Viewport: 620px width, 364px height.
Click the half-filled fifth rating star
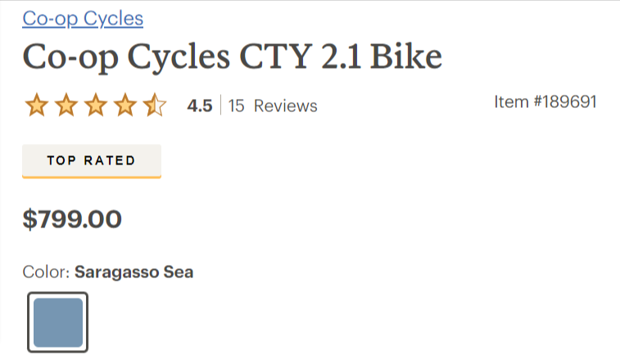[154, 106]
